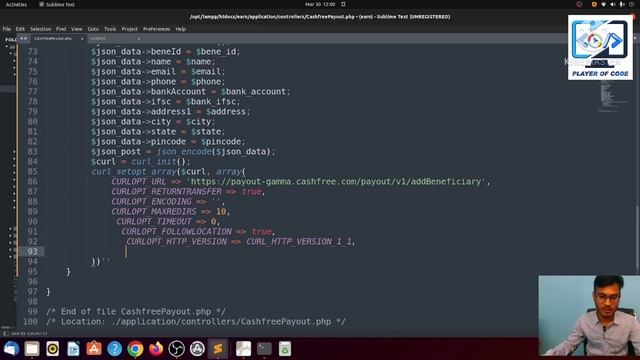640x360 pixels.
Task: Close the CashfreePayout.php tab
Action: (x=82, y=38)
